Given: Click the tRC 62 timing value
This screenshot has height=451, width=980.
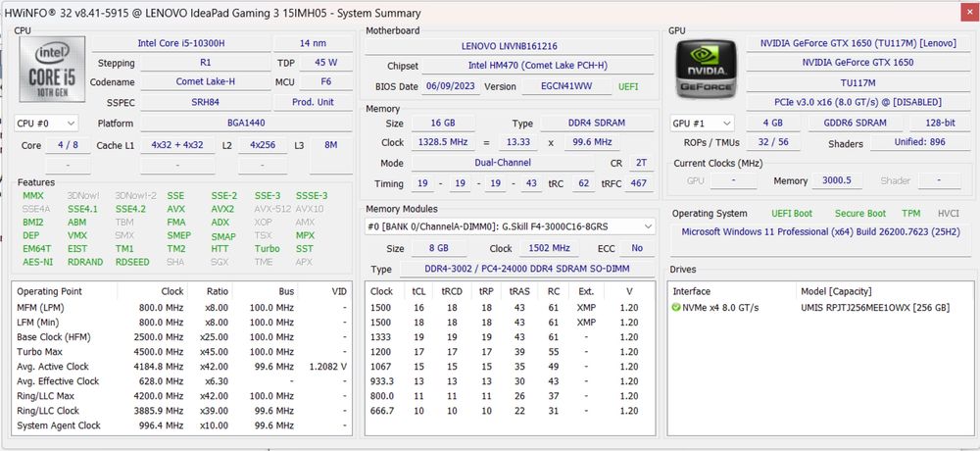Looking at the screenshot, I should 584,184.
